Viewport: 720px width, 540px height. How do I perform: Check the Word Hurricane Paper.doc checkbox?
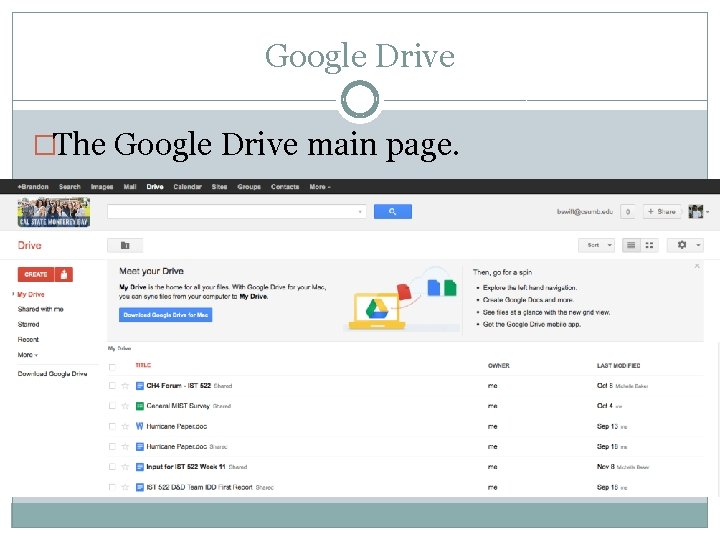coord(112,426)
